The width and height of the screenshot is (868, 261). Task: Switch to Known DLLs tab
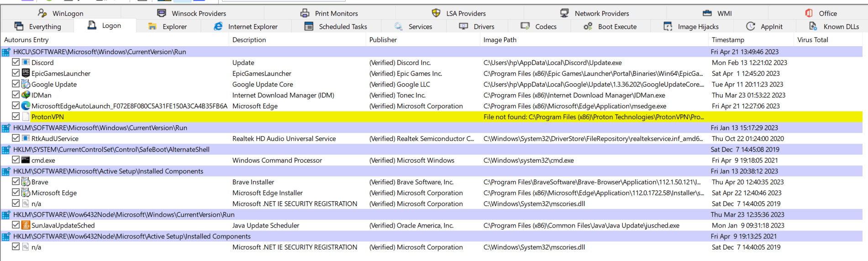pos(834,27)
